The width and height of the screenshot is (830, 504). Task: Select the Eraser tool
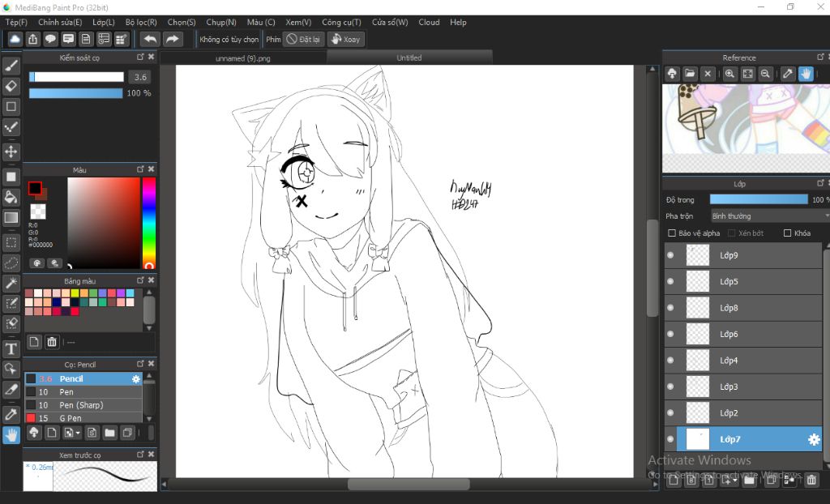click(x=11, y=86)
